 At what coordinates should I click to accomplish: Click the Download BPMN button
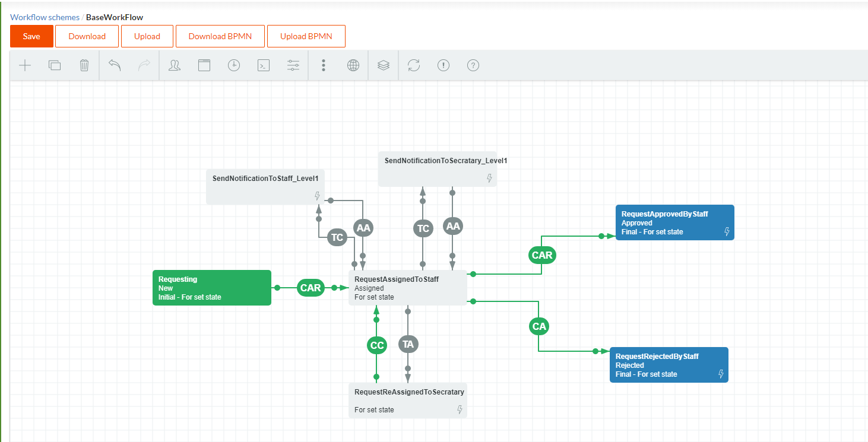tap(220, 36)
